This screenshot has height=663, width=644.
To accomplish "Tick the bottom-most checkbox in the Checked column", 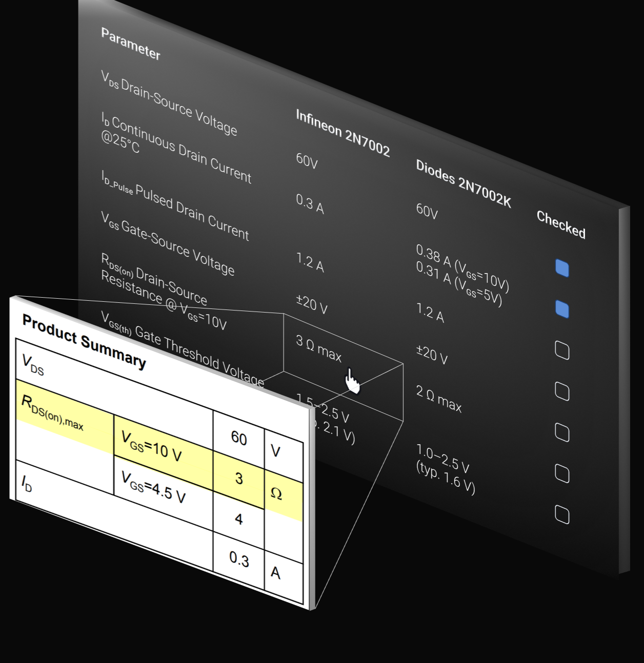I will click(x=562, y=515).
